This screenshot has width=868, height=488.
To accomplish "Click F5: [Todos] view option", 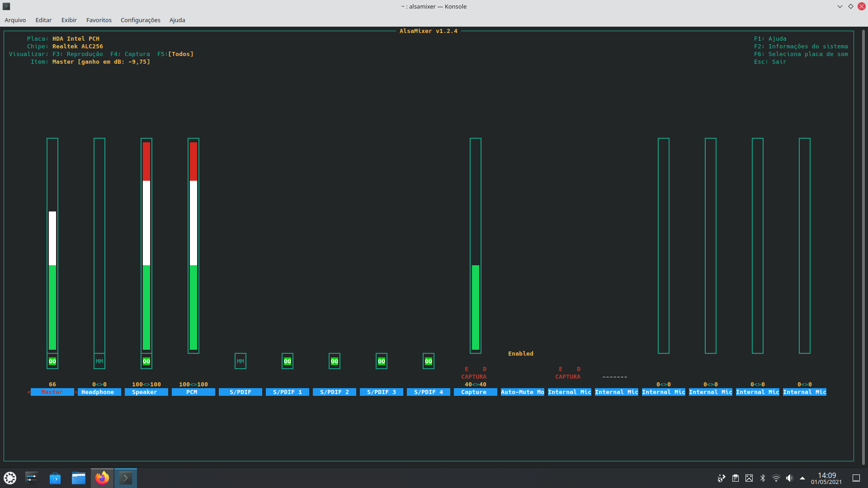I will 175,54.
